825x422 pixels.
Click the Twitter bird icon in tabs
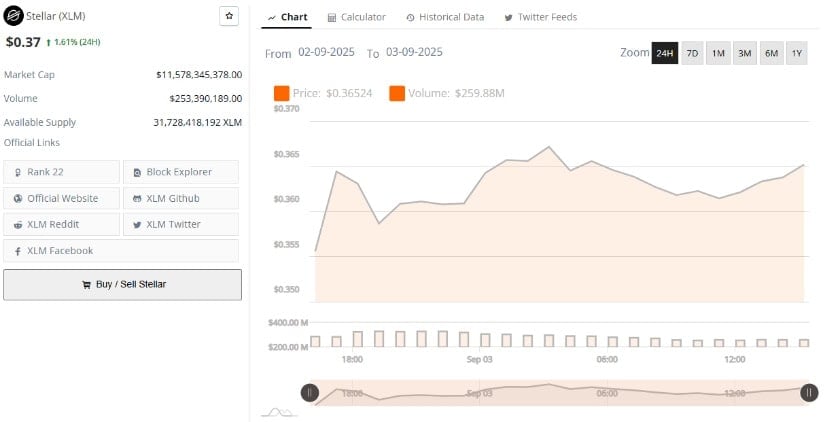click(x=508, y=18)
